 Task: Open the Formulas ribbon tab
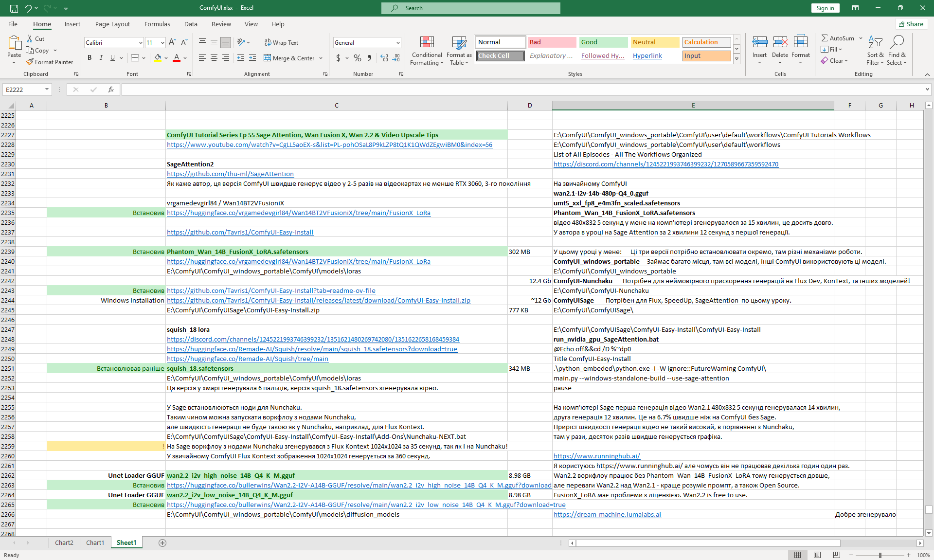tap(157, 24)
